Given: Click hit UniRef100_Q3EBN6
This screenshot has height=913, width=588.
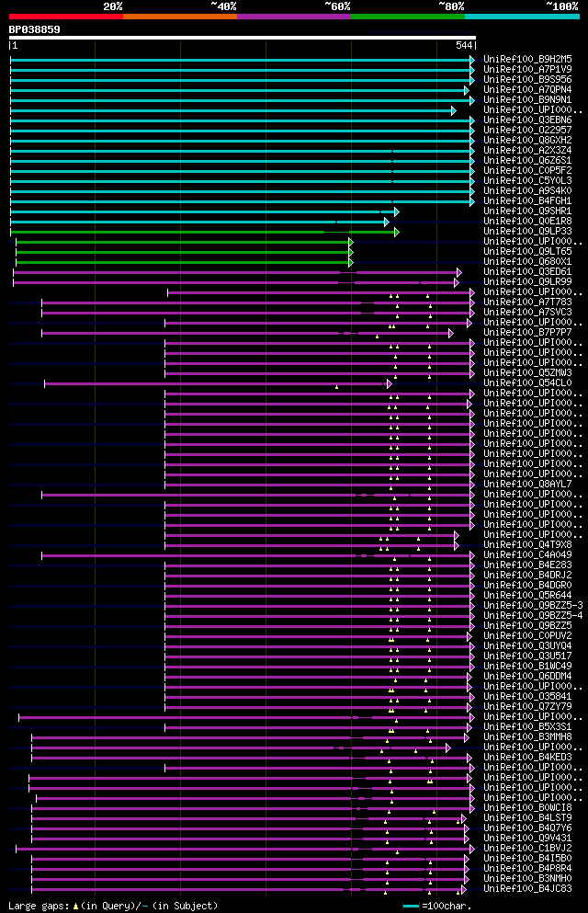Looking at the screenshot, I should click(527, 120).
